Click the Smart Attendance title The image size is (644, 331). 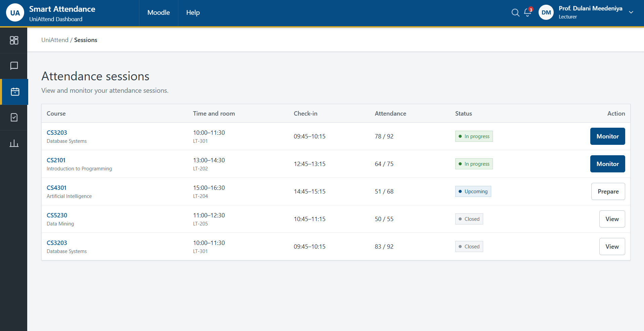(62, 9)
